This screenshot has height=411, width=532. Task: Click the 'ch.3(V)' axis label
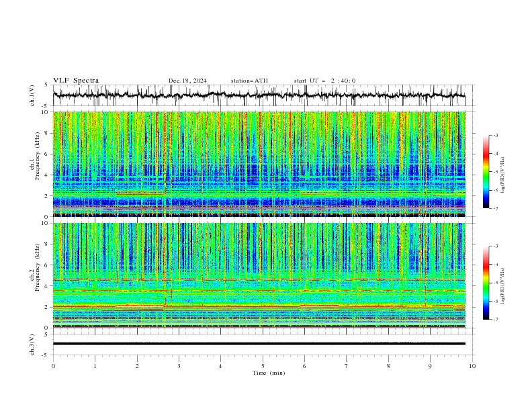[x=32, y=345]
